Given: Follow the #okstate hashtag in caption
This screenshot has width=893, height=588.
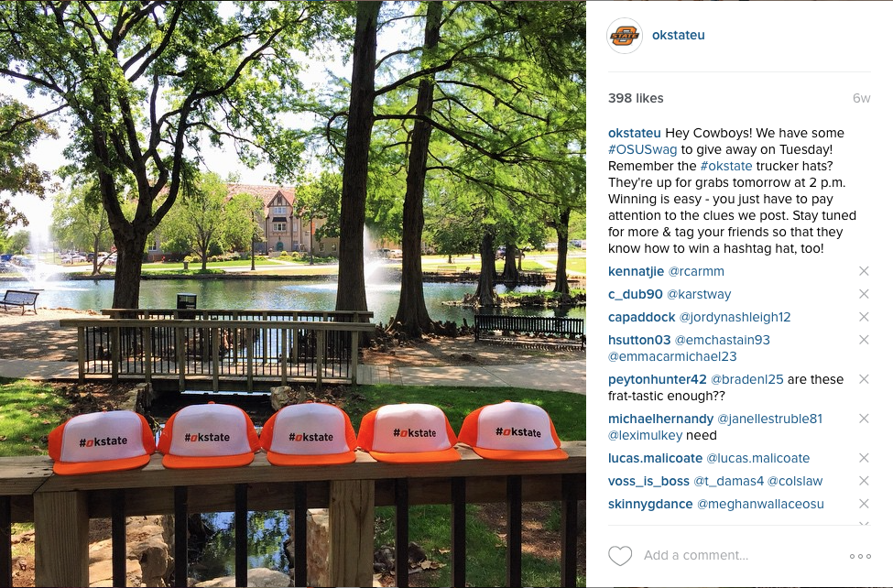Looking at the screenshot, I should pyautogui.click(x=726, y=167).
